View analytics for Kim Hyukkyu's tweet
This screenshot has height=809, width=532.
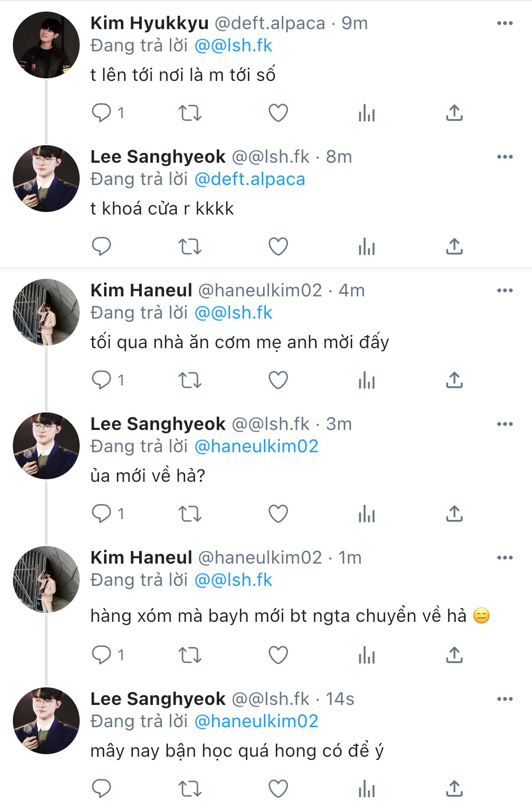pos(367,113)
